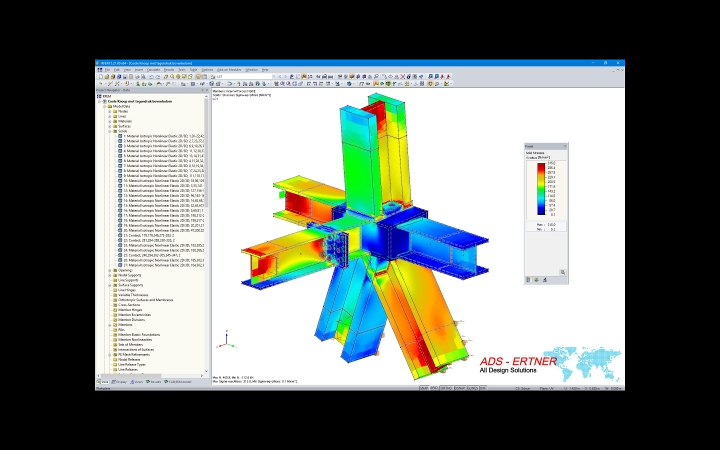The height and width of the screenshot is (450, 720).
Task: Switch to the Results navigator tab
Action: 154,382
